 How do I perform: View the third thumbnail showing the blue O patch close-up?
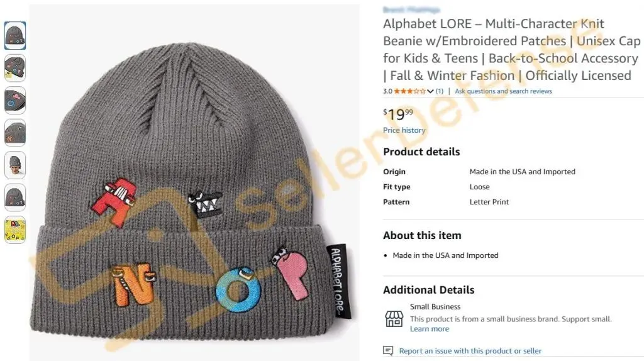pyautogui.click(x=15, y=101)
